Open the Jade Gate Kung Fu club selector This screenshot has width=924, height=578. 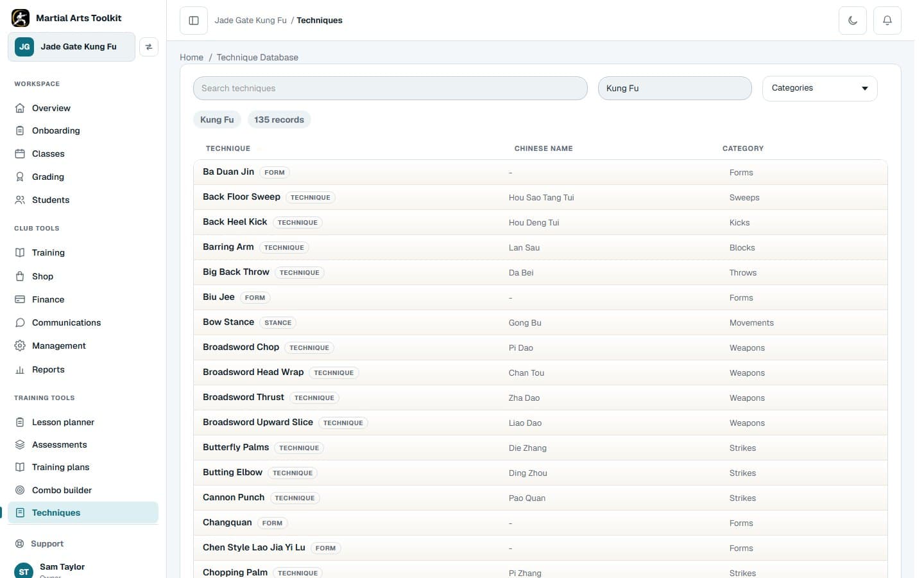71,47
